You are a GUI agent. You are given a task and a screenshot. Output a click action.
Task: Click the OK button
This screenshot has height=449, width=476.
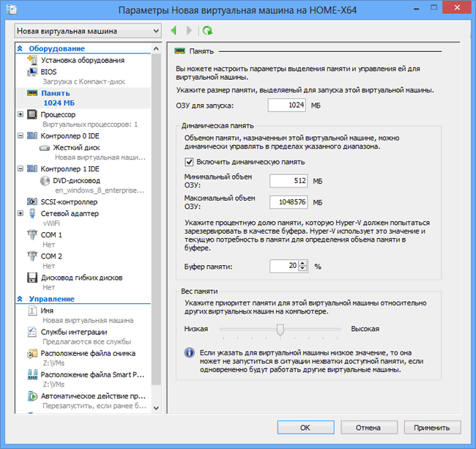[x=305, y=428]
